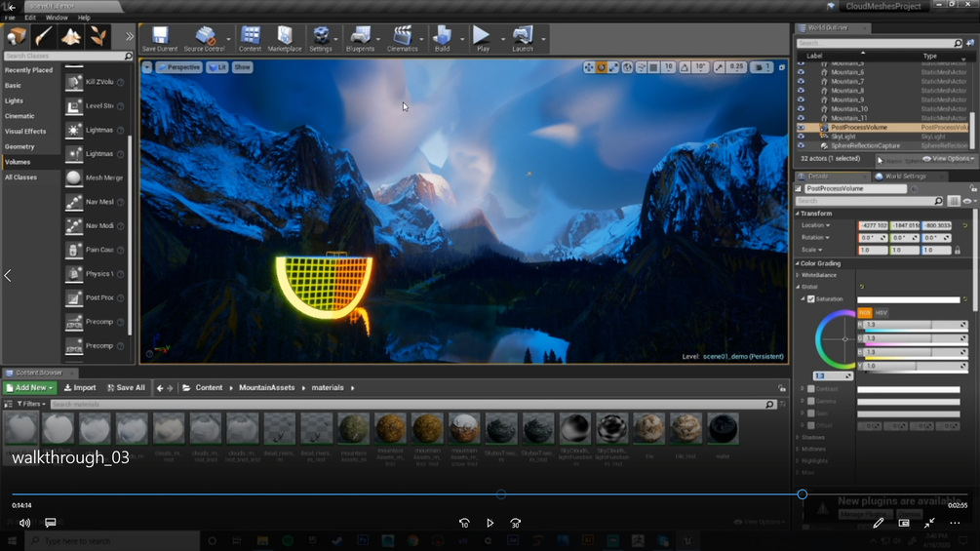
Task: Select the SkyLight row in World Outliner
Action: (x=883, y=137)
